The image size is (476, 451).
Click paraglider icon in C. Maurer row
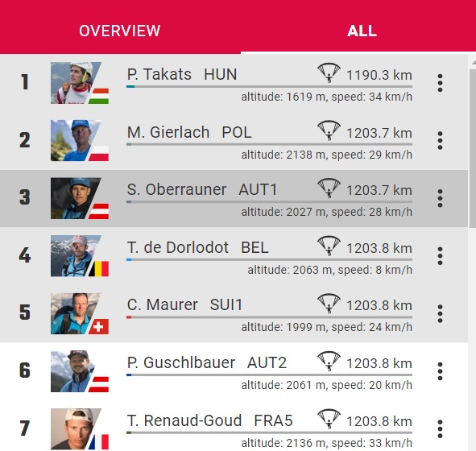(x=329, y=304)
